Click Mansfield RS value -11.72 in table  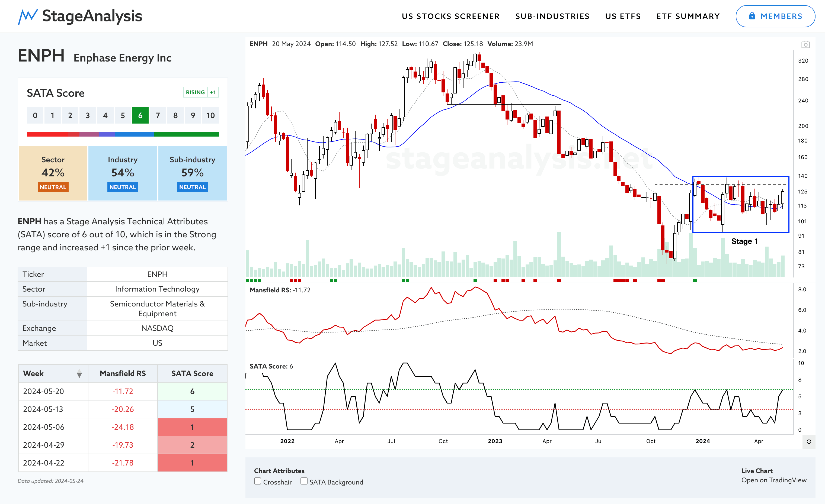tap(123, 391)
